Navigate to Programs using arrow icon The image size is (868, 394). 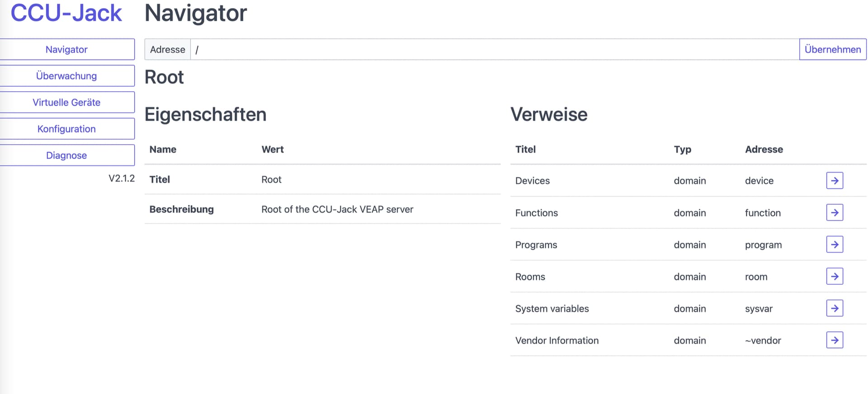pyautogui.click(x=834, y=244)
